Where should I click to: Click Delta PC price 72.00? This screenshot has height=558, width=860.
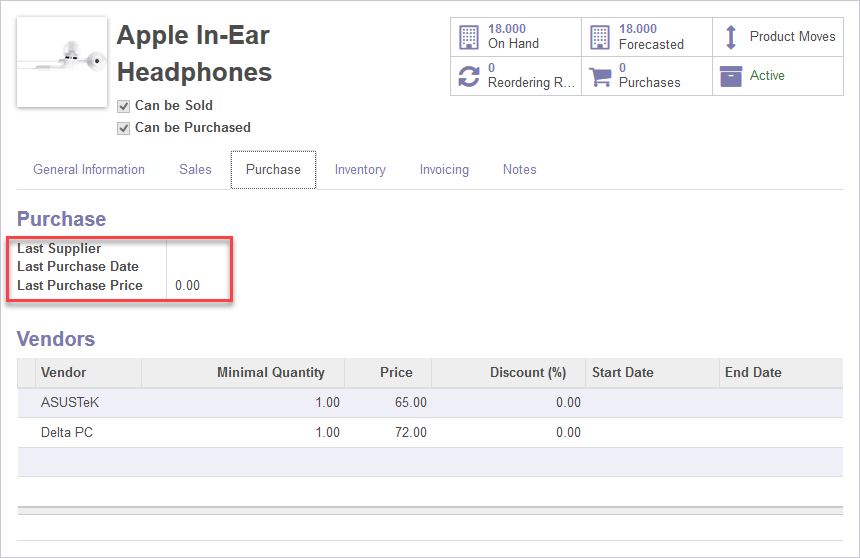410,433
